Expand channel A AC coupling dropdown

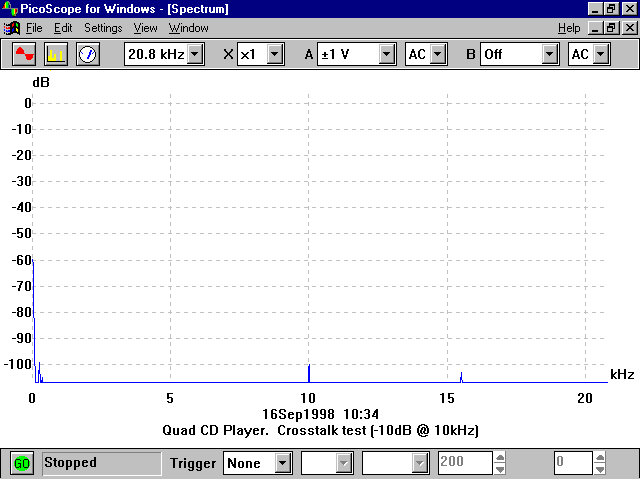[438, 54]
